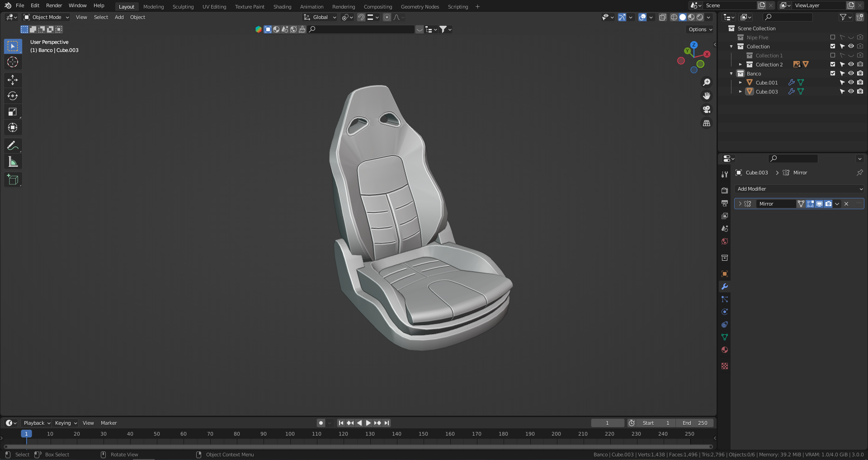Screen dimensions: 868x460
Task: Open the Add Modifier dropdown
Action: 799,189
